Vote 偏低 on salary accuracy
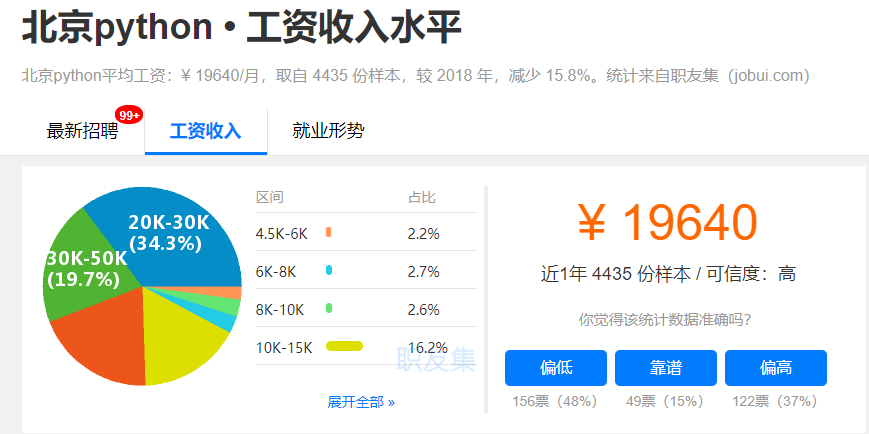 coord(555,367)
